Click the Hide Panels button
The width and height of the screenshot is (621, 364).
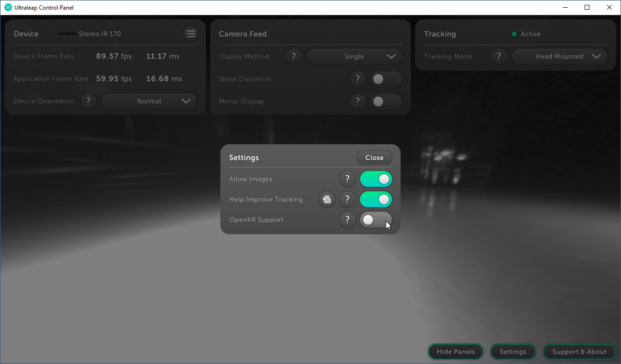[455, 352]
